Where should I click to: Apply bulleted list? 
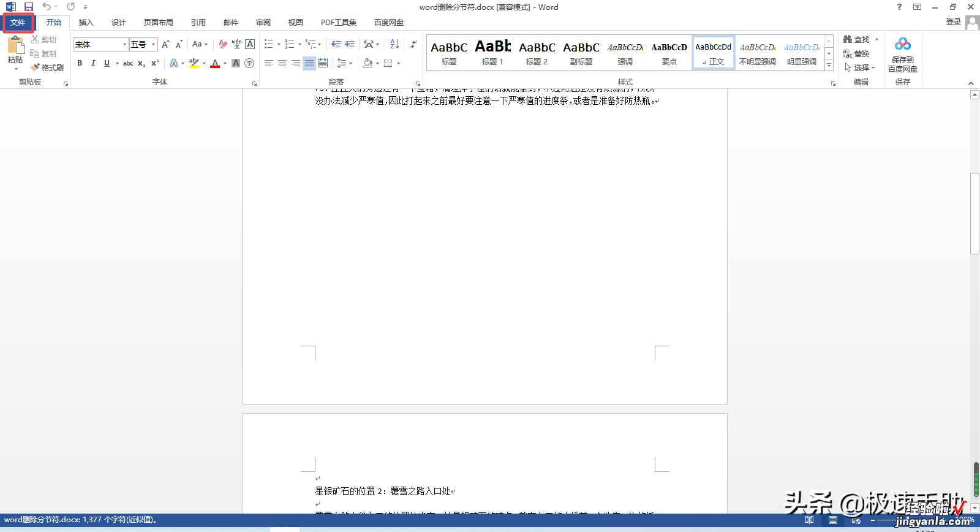pos(268,44)
